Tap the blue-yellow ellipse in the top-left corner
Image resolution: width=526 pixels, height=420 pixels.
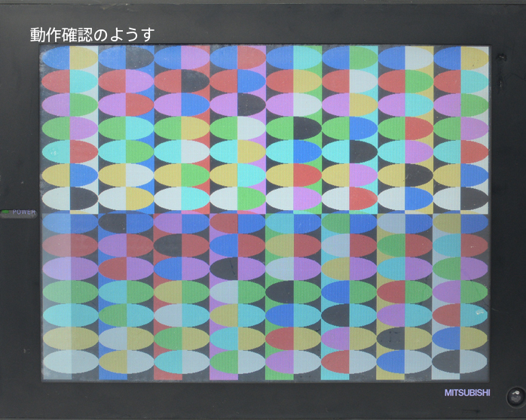click(x=70, y=58)
